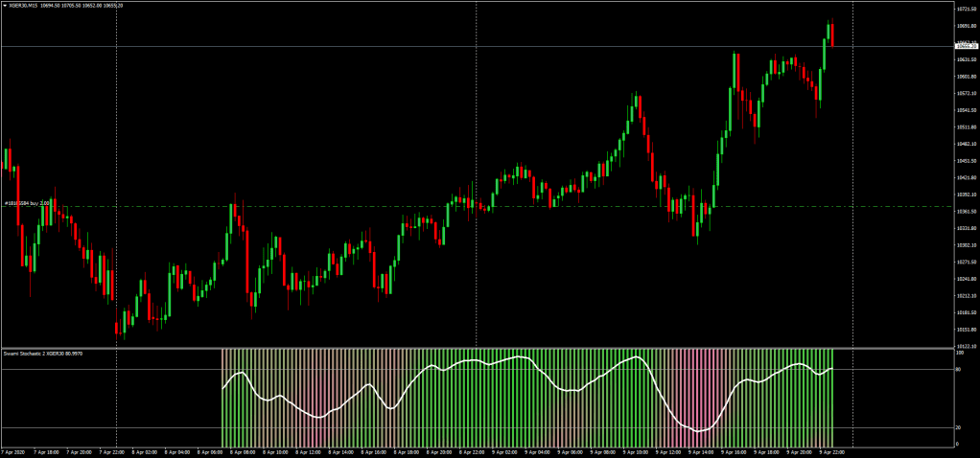
Task: Click the 8 Apr 12:00 time label
Action: click(x=308, y=451)
